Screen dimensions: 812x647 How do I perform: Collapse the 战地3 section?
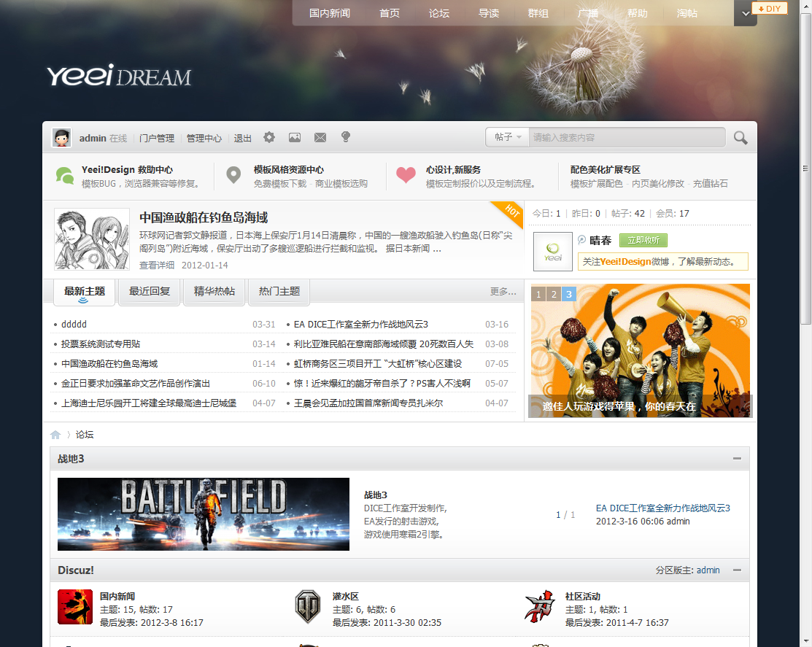737,459
